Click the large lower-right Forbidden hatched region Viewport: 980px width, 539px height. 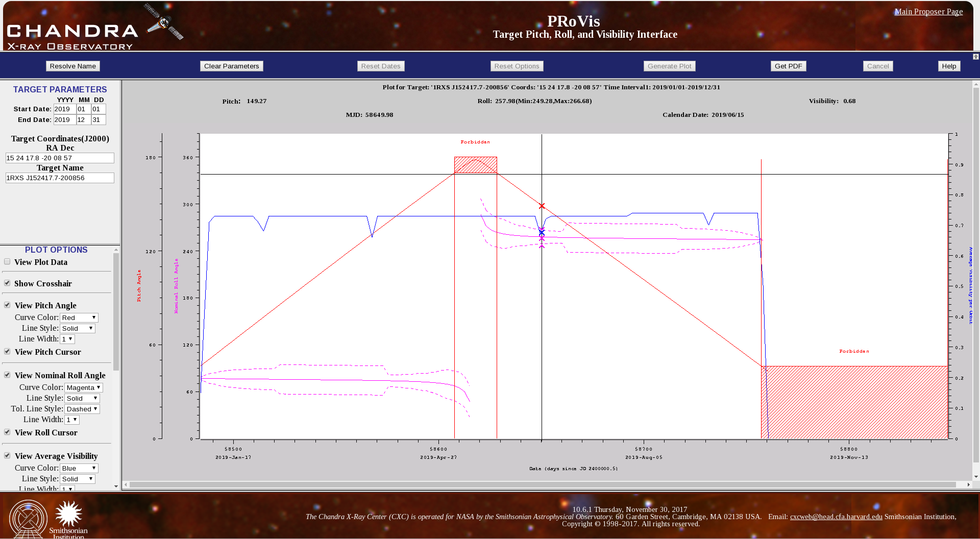click(x=854, y=402)
